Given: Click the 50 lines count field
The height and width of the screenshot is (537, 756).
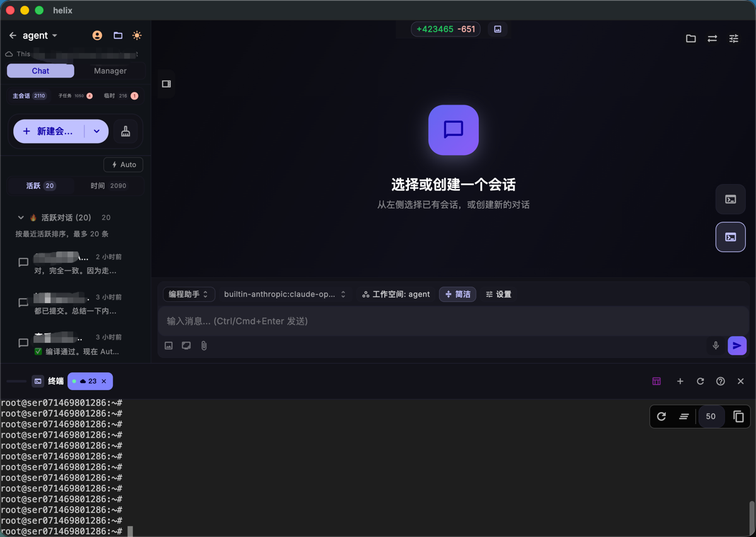Looking at the screenshot, I should [x=711, y=417].
